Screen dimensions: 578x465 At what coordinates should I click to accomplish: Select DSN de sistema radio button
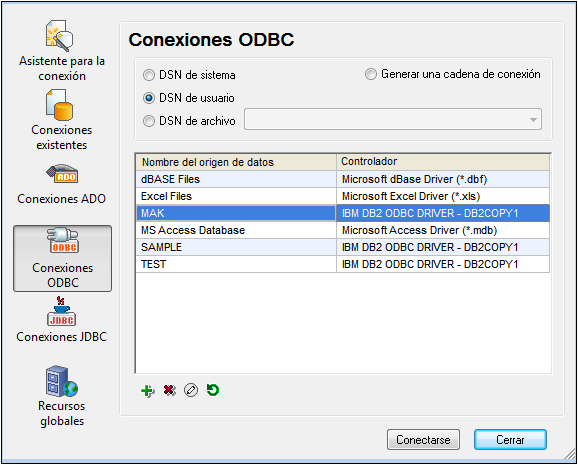149,75
